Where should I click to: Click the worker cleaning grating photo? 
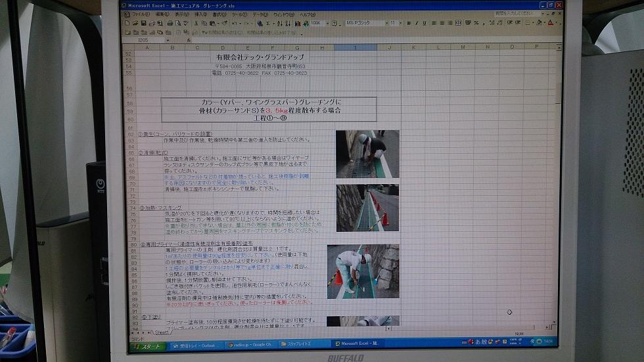[x=367, y=154]
